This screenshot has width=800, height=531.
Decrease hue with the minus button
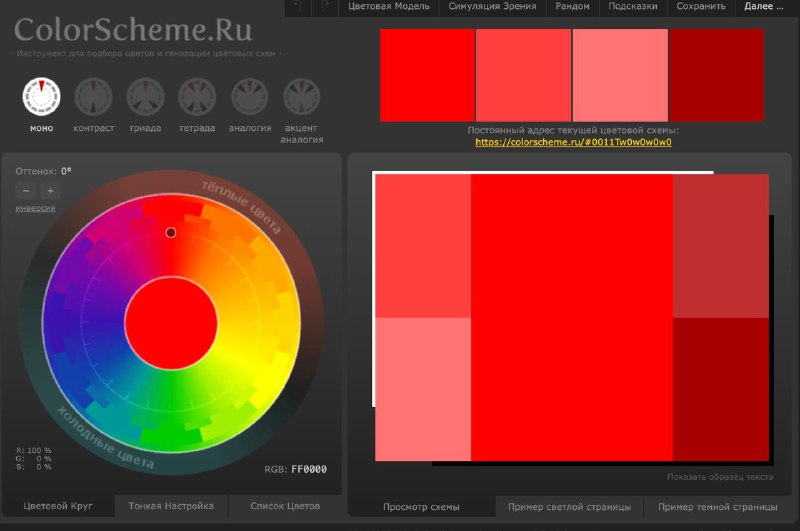click(26, 191)
